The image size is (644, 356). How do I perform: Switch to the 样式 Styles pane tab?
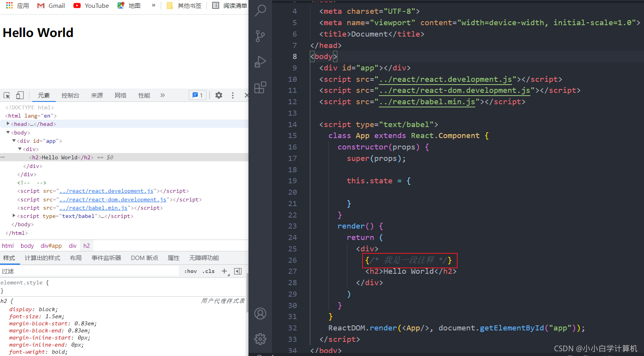[9, 258]
